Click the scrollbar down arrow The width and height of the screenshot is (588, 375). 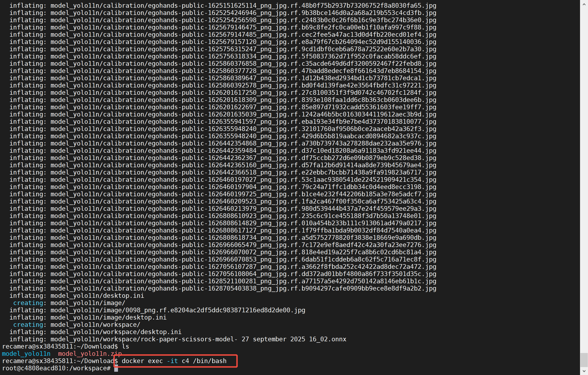[x=584, y=371]
